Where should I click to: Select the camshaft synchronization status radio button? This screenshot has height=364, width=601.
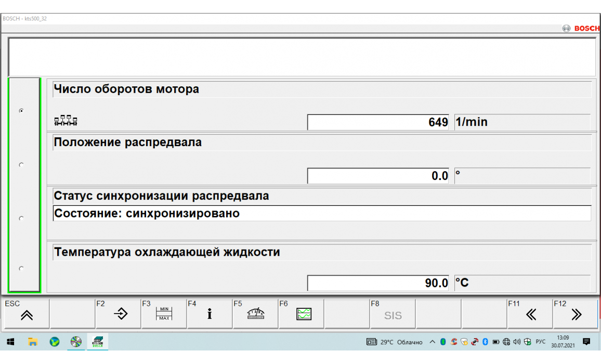pyautogui.click(x=21, y=218)
